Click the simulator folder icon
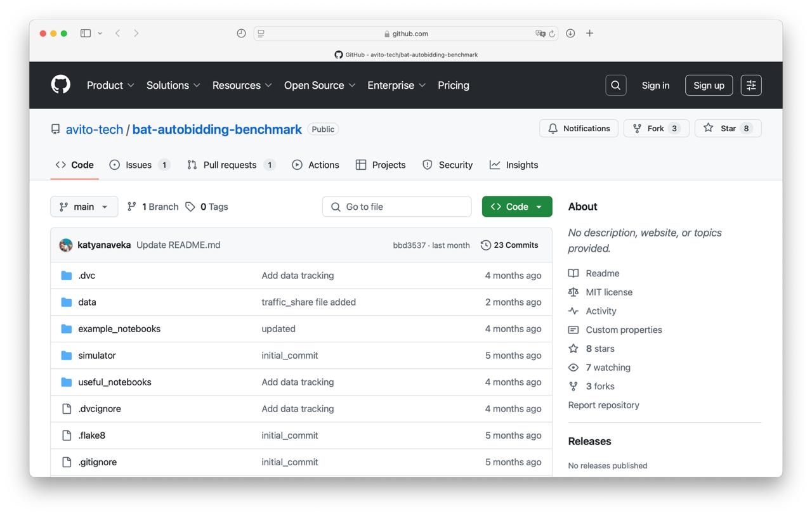Screen dimensions: 812x516 [67, 355]
